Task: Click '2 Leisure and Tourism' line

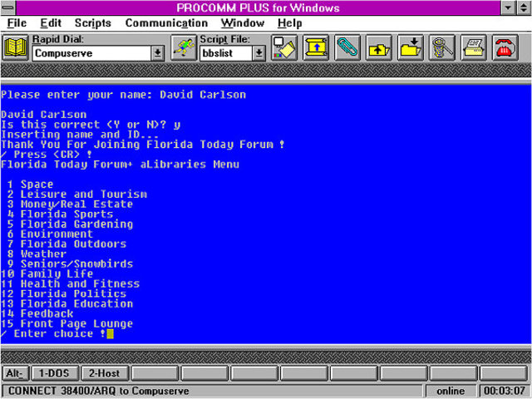Action: (x=77, y=195)
